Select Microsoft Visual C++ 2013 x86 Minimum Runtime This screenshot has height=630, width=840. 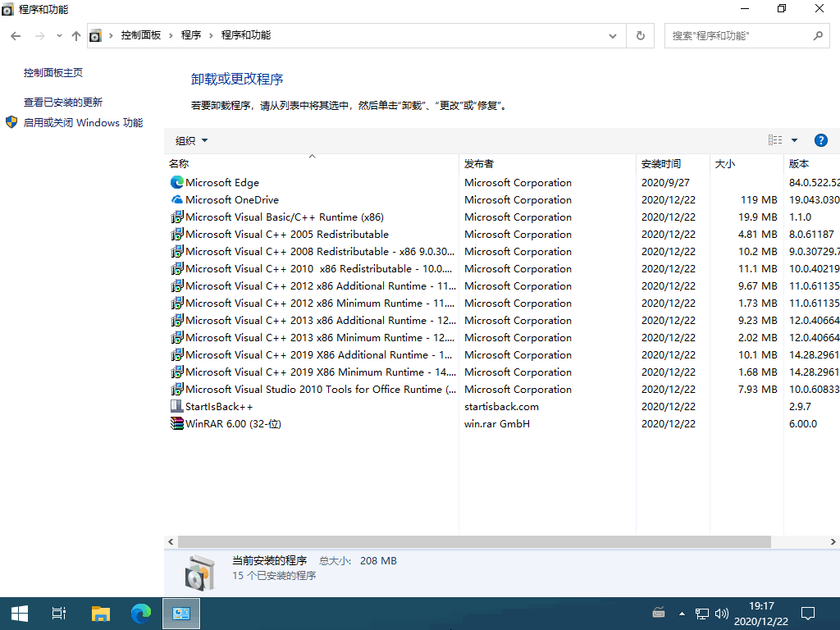[320, 337]
